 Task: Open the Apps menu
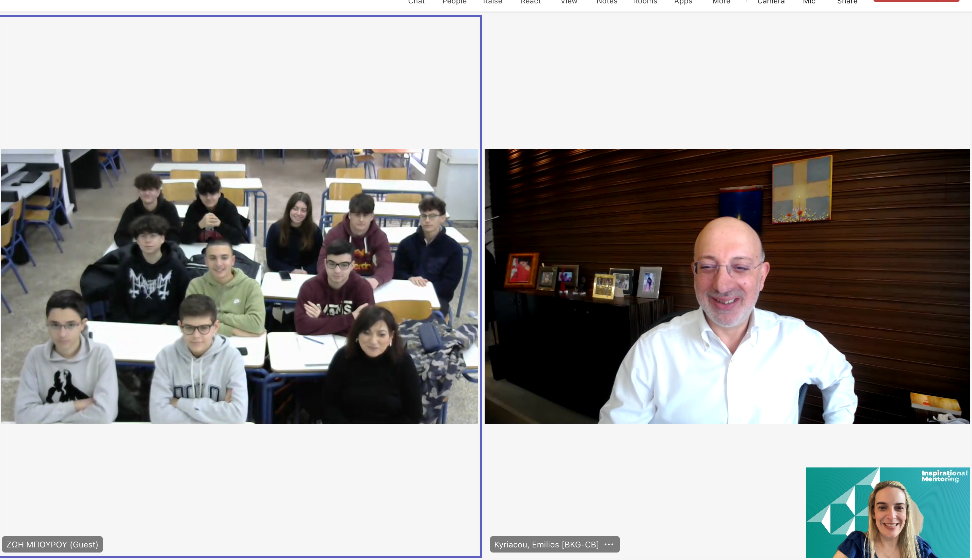pos(683,2)
